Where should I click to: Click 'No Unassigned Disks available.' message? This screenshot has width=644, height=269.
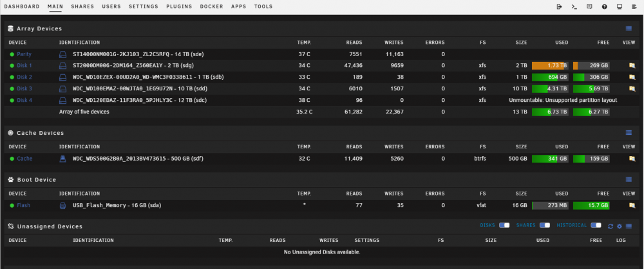click(x=322, y=252)
